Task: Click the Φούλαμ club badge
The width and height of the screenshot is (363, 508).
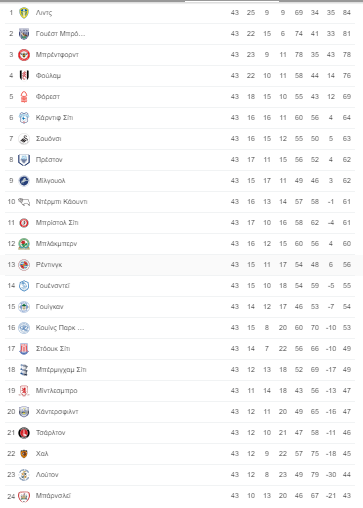Action: click(24, 76)
